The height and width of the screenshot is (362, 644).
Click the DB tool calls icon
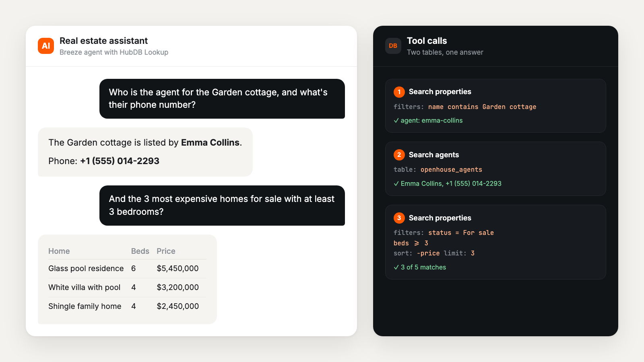coord(393,46)
